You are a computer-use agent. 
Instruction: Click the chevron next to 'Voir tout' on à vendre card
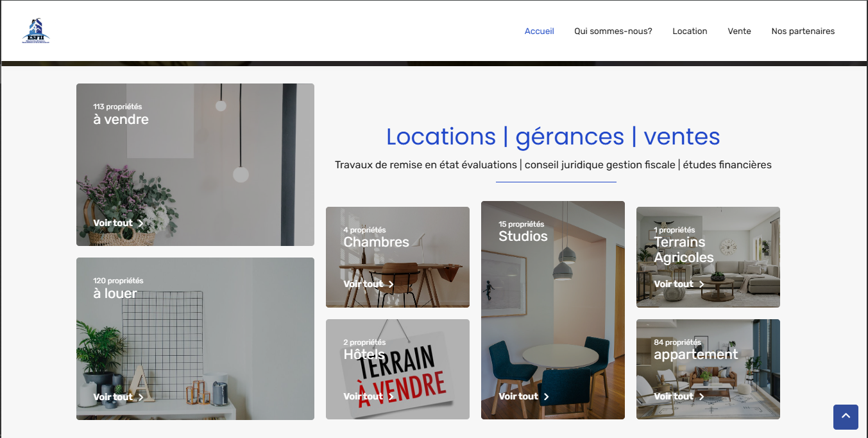tap(141, 223)
